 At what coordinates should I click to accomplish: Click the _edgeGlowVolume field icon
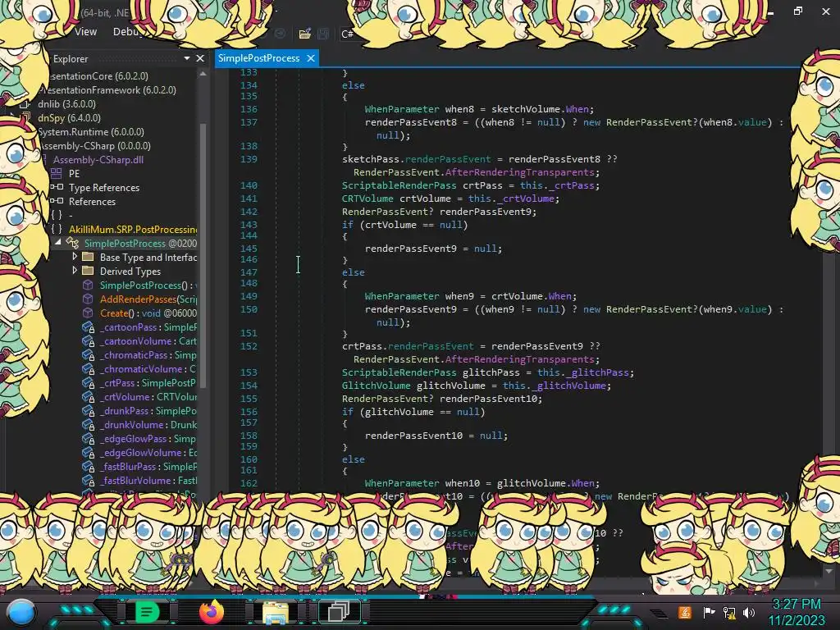[88, 453]
